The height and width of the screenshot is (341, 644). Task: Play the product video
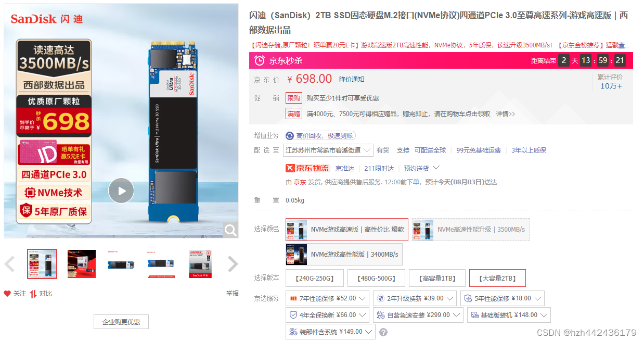(x=121, y=191)
